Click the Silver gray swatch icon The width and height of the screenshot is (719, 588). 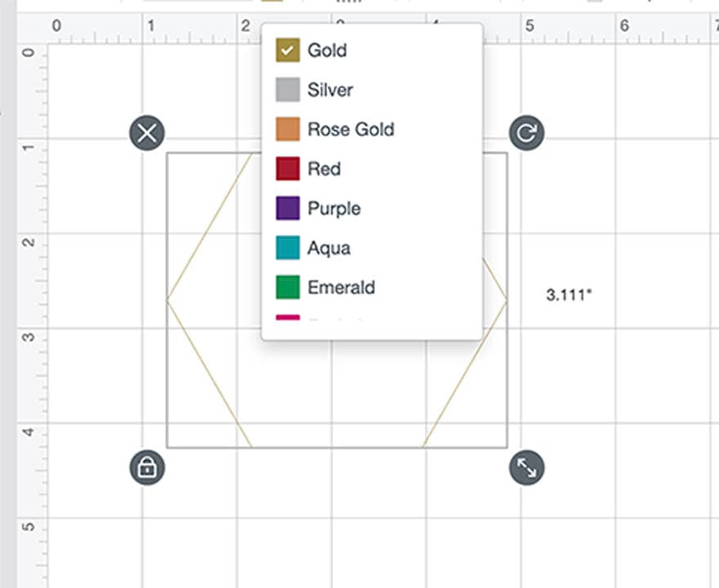[x=287, y=90]
